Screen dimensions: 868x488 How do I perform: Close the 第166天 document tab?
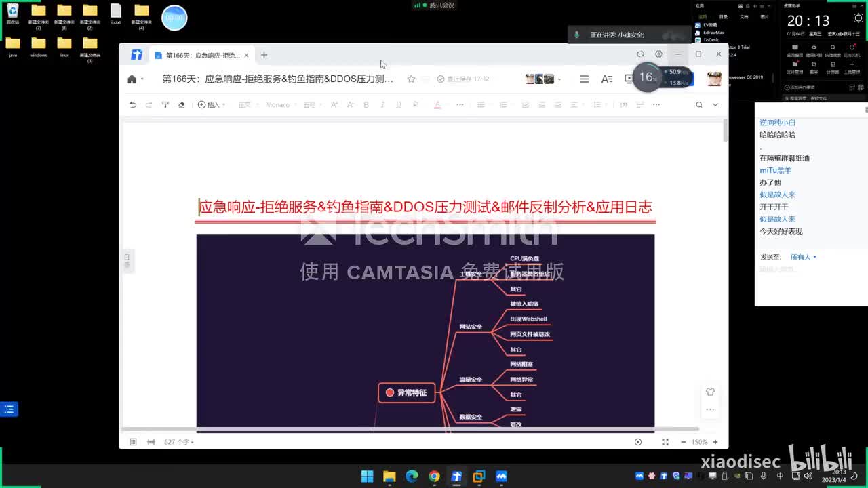[x=246, y=55]
